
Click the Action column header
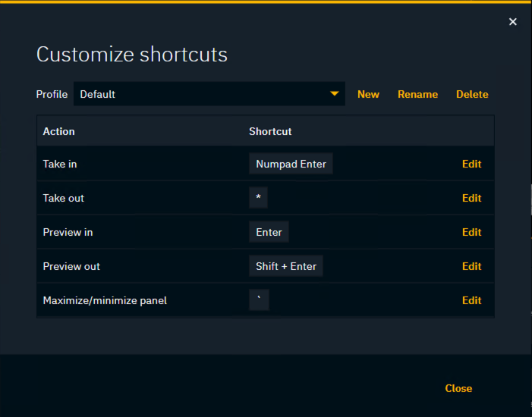(x=58, y=131)
